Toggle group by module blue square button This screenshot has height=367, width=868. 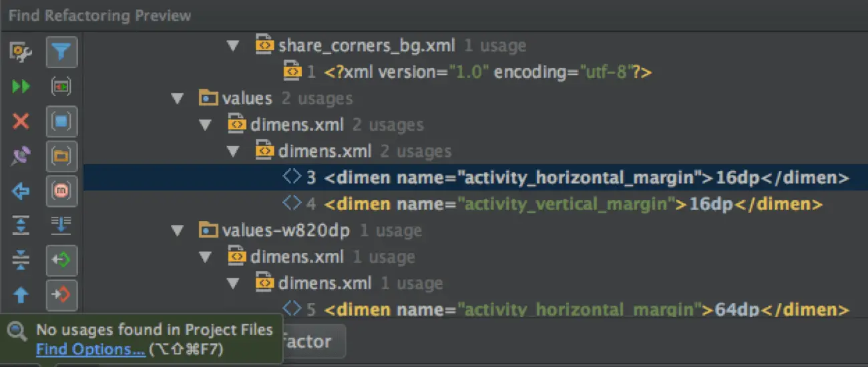click(x=61, y=122)
